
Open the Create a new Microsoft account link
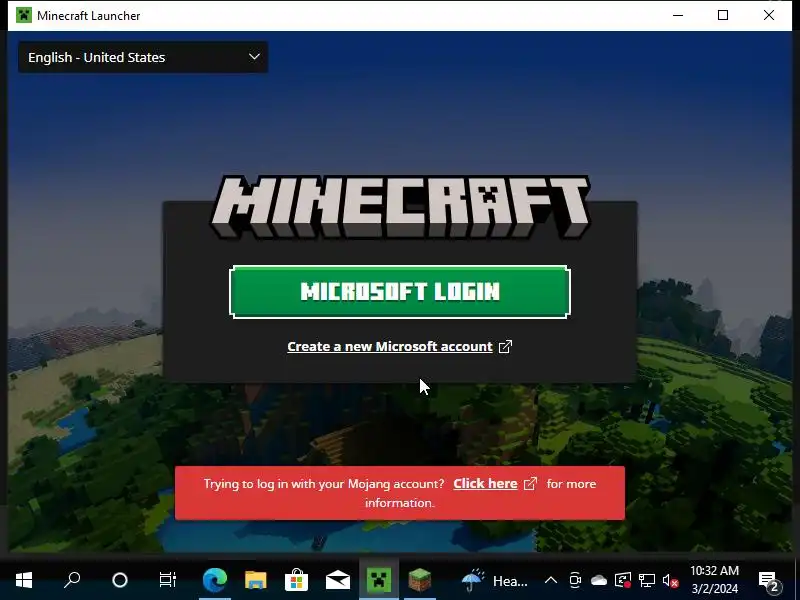[x=390, y=346]
